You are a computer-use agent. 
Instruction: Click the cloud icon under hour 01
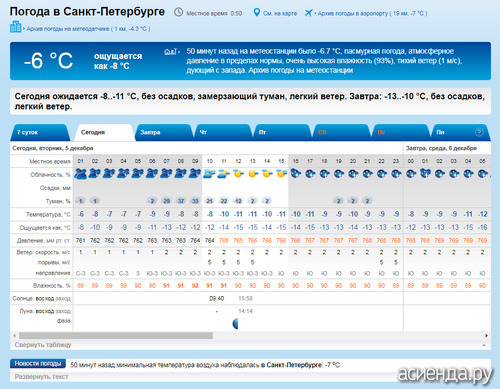pyautogui.click(x=80, y=174)
